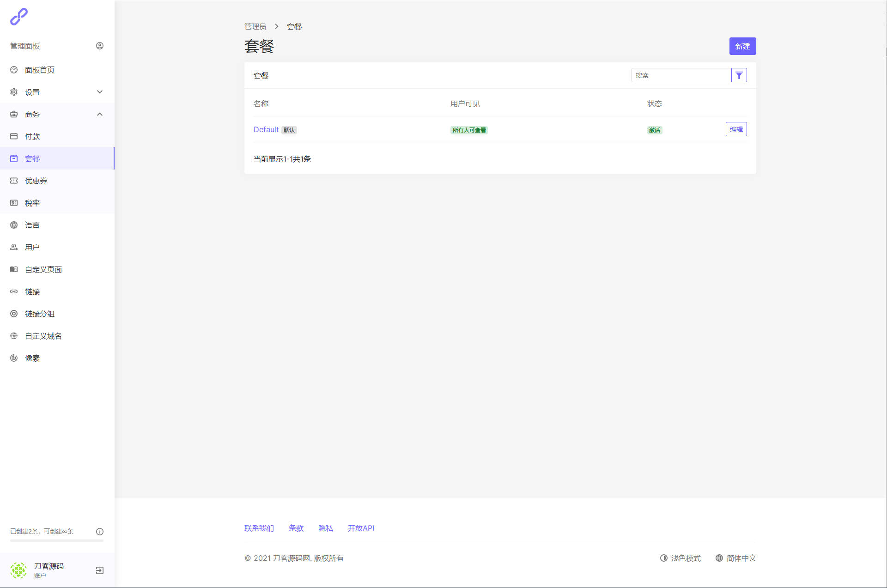The height and width of the screenshot is (588, 887).
Task: Open the 联系我们 footer link
Action: 259,528
